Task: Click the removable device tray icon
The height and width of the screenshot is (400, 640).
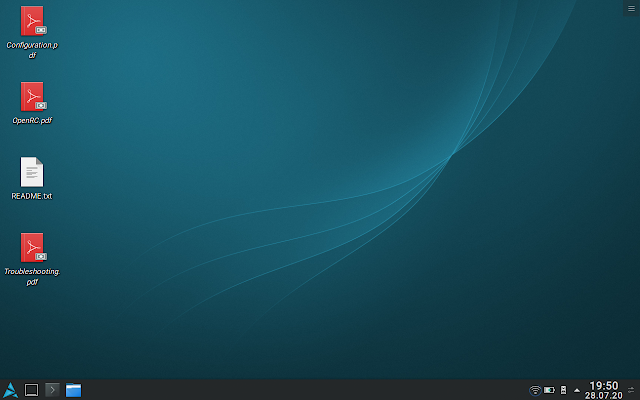Action: coord(563,390)
